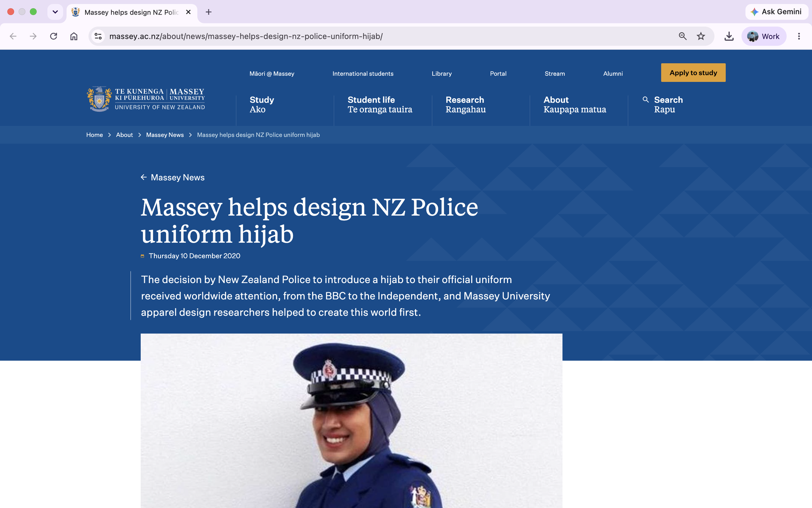This screenshot has height=508, width=812.
Task: Open the Alumni link
Action: [613, 73]
